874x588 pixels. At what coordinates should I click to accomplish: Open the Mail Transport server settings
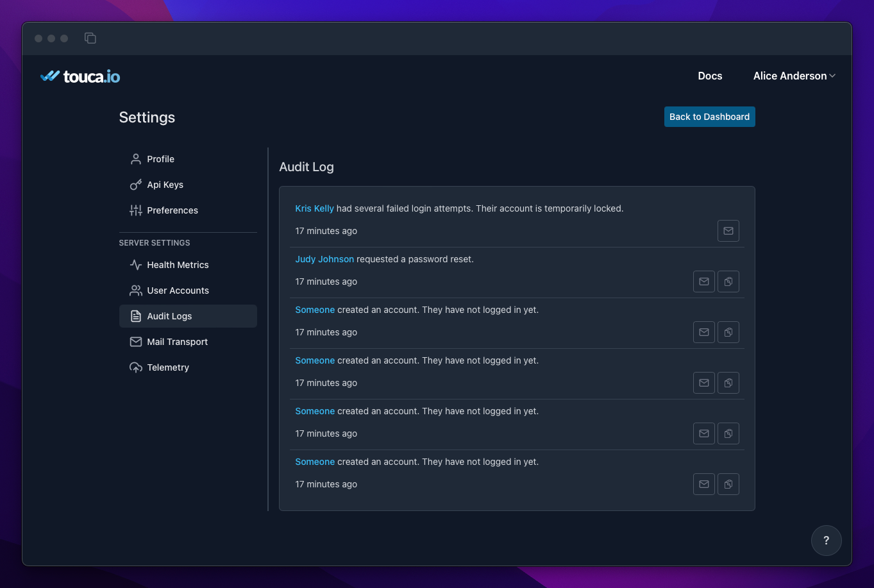coord(188,342)
